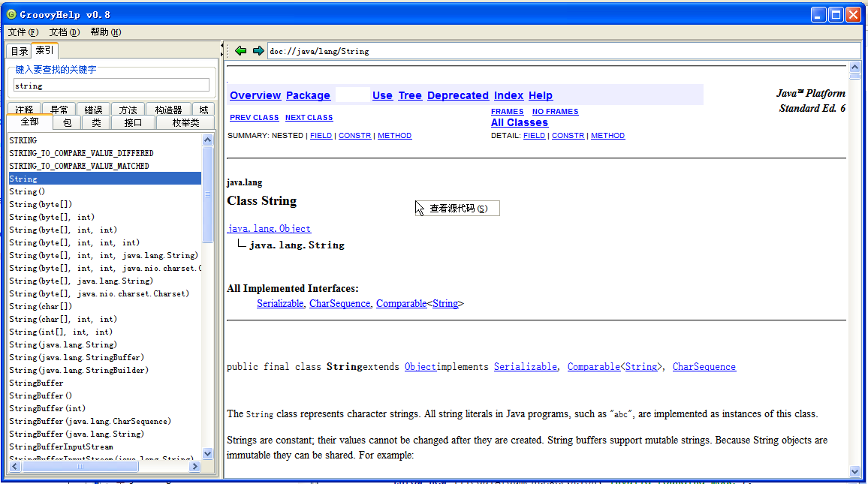Image resolution: width=868 pixels, height=484 pixels.
Task: Open the Help link in the javadoc navbar
Action: tap(541, 95)
